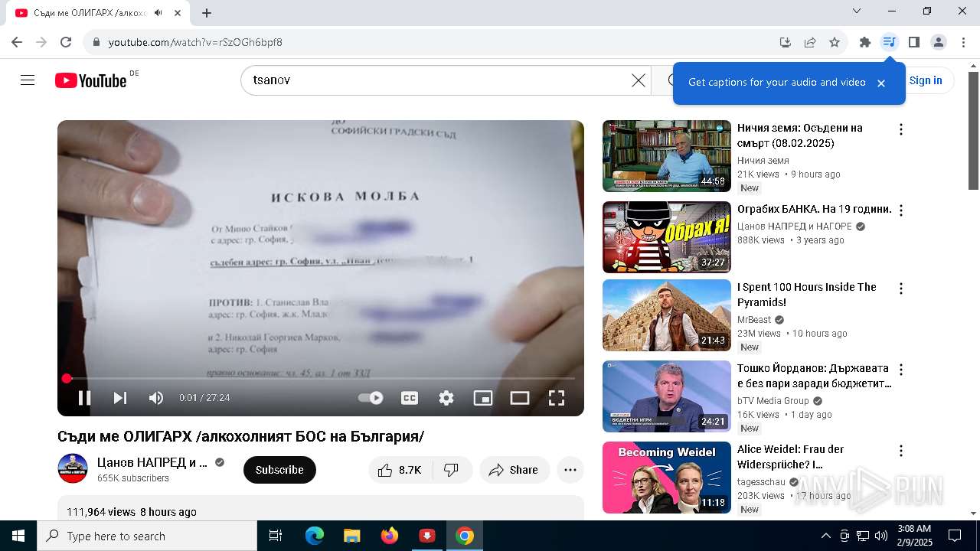Open the MrBeast channel link
Viewport: 980px width, 551px height.
754,320
